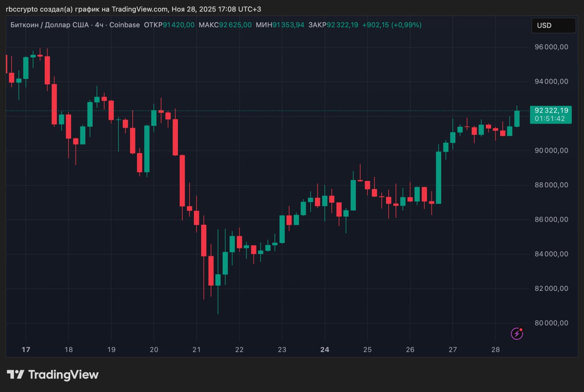Open the USD currency selector
This screenshot has width=584, height=392.
tap(553, 26)
